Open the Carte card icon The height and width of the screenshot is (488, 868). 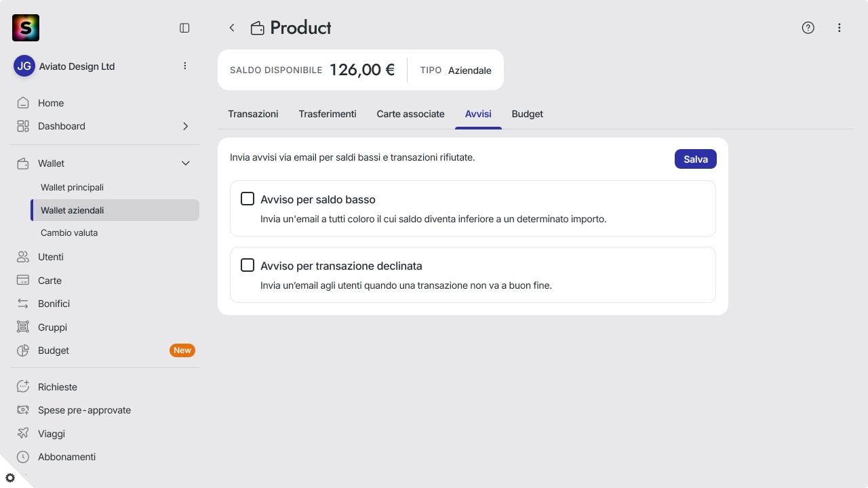click(x=23, y=280)
